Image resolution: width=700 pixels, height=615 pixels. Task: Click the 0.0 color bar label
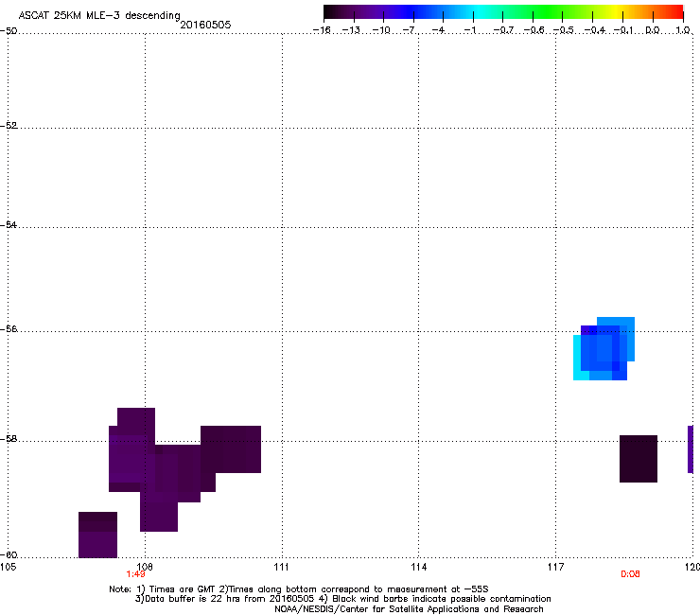(653, 30)
